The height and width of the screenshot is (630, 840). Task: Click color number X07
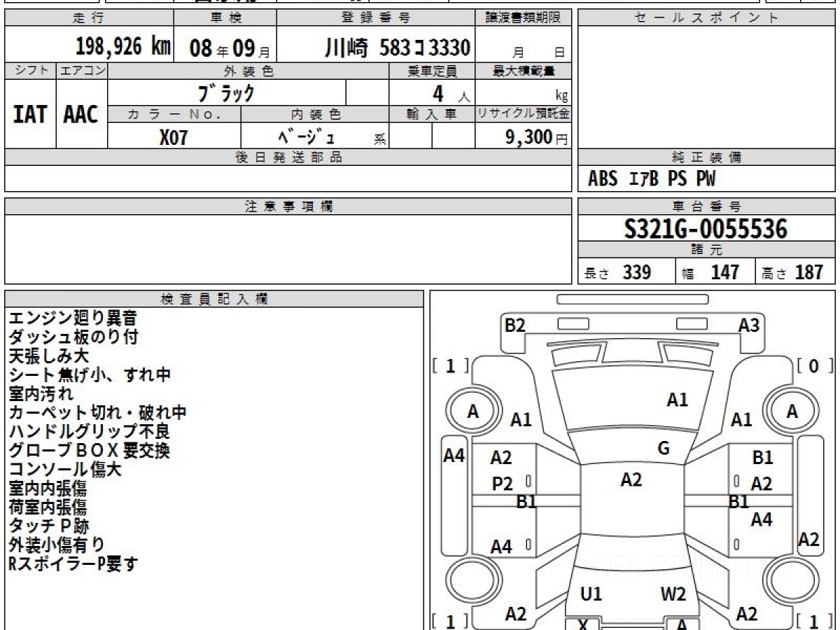pyautogui.click(x=174, y=137)
